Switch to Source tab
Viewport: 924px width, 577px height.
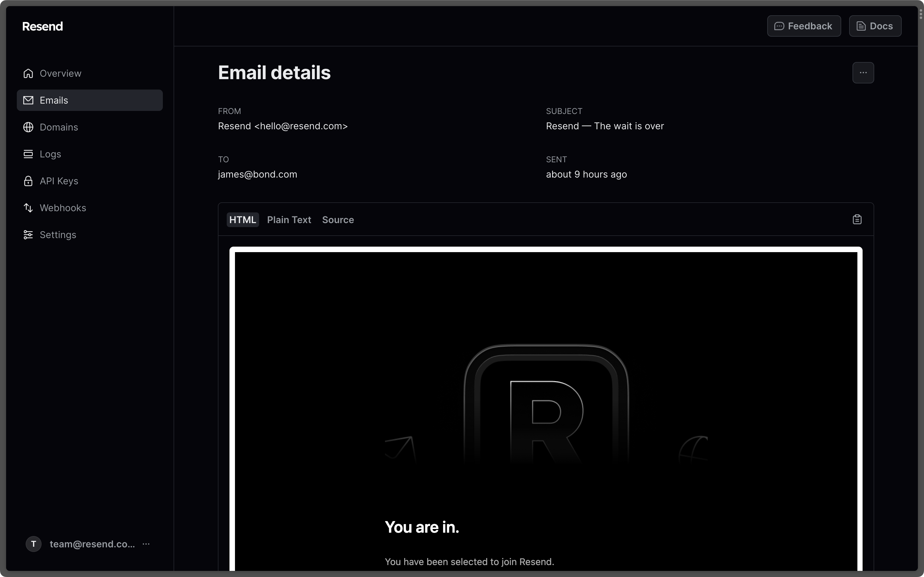coord(337,219)
